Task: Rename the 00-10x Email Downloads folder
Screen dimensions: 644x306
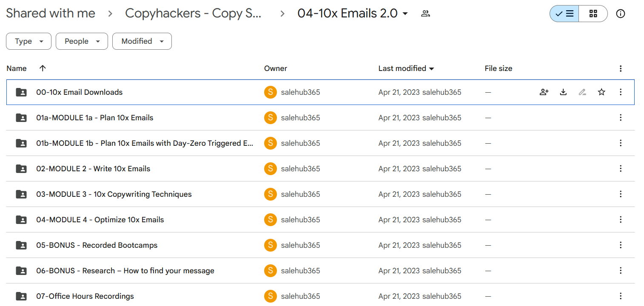Action: [x=582, y=92]
